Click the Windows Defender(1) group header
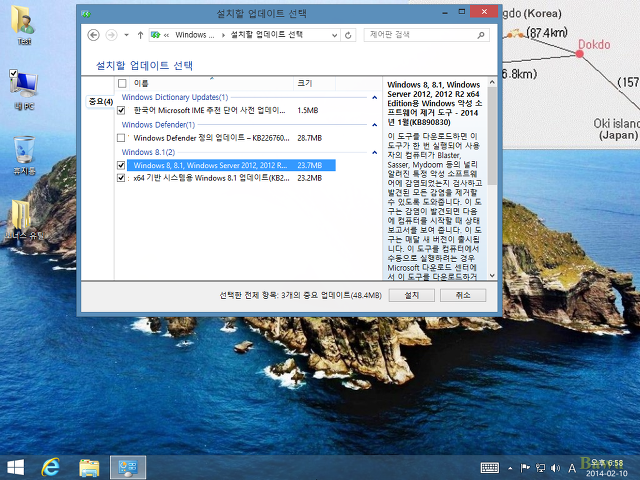 (158, 125)
